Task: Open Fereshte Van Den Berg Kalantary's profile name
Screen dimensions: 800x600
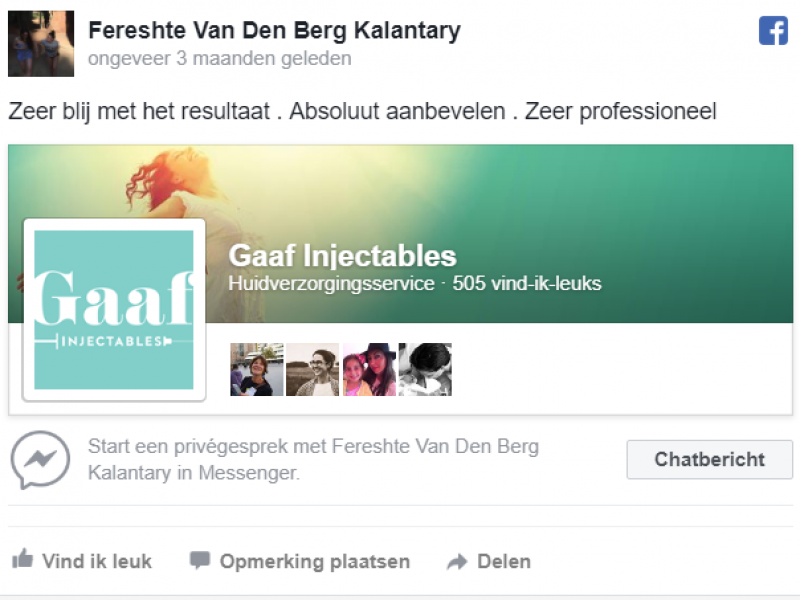Action: point(274,31)
